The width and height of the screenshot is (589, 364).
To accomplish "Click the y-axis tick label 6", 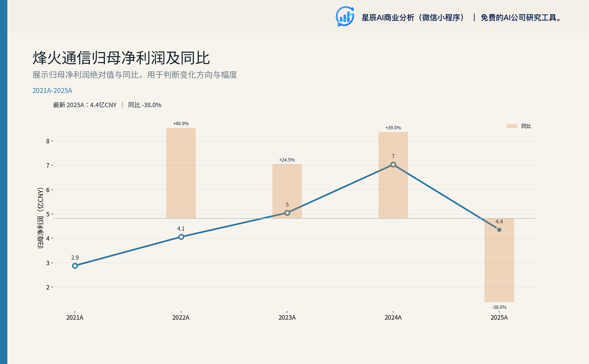I will coord(48,190).
